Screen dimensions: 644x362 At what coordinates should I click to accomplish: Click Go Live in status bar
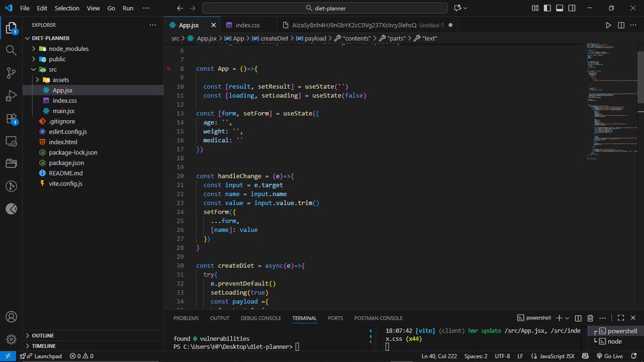click(x=609, y=356)
